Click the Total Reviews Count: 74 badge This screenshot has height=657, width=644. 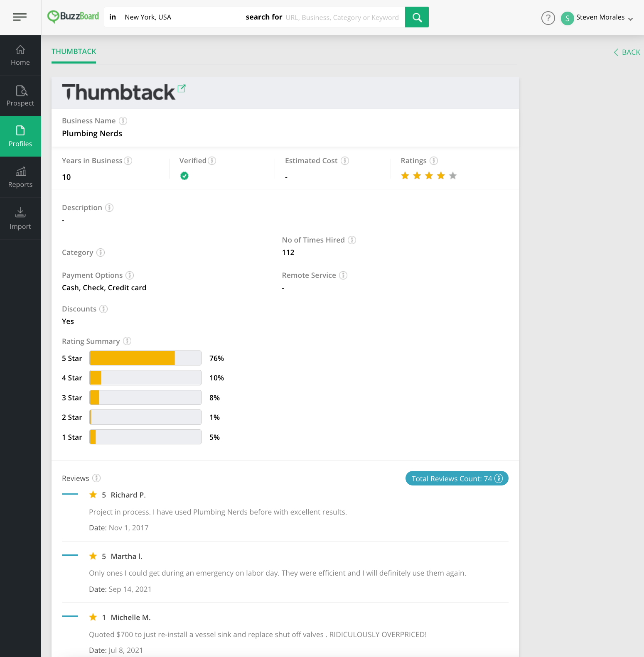click(457, 478)
